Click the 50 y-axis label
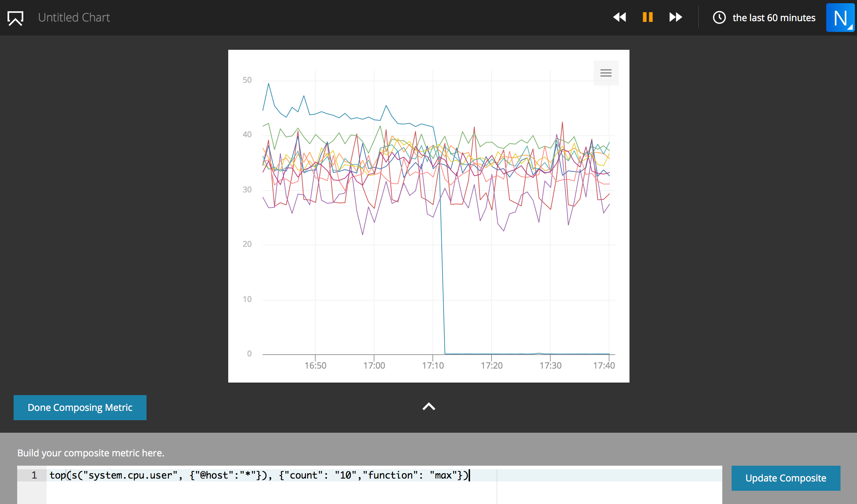The width and height of the screenshot is (857, 504). (x=247, y=80)
